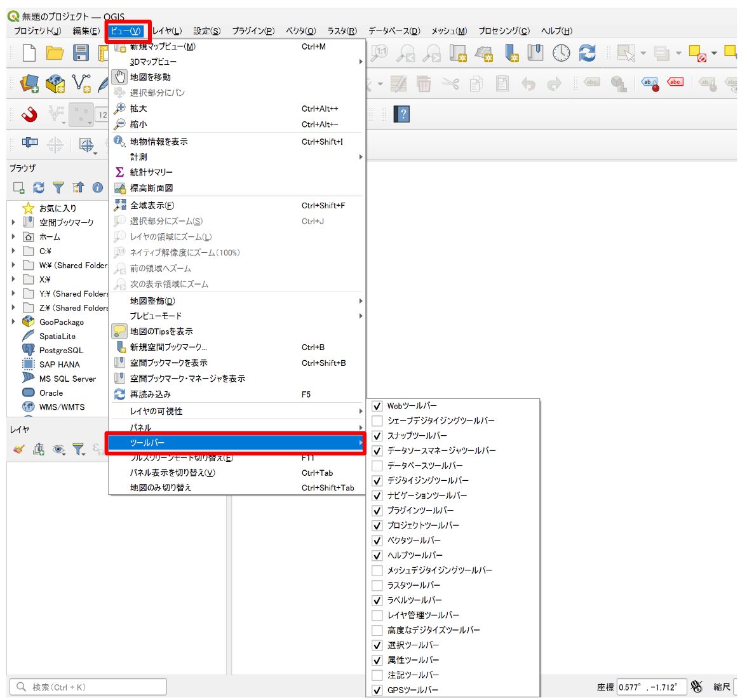Toggle GPSツールバー checkbox
Screen dimensions: 747x700
pyautogui.click(x=377, y=690)
